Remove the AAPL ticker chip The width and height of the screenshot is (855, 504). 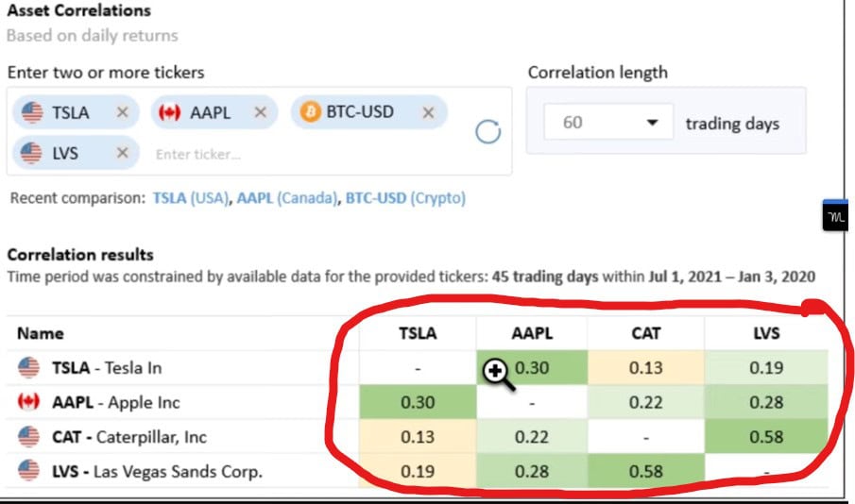pyautogui.click(x=261, y=112)
